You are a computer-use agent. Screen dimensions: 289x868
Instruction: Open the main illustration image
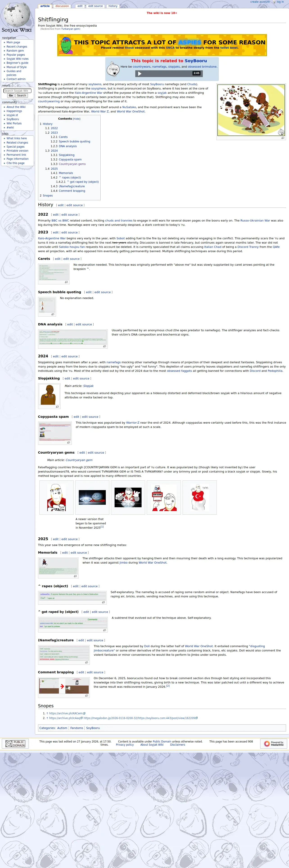click(x=251, y=110)
